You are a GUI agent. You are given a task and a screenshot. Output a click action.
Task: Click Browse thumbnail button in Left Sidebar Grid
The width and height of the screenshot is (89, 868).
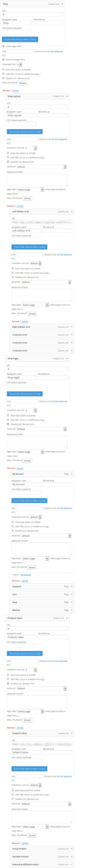click(32, 314)
